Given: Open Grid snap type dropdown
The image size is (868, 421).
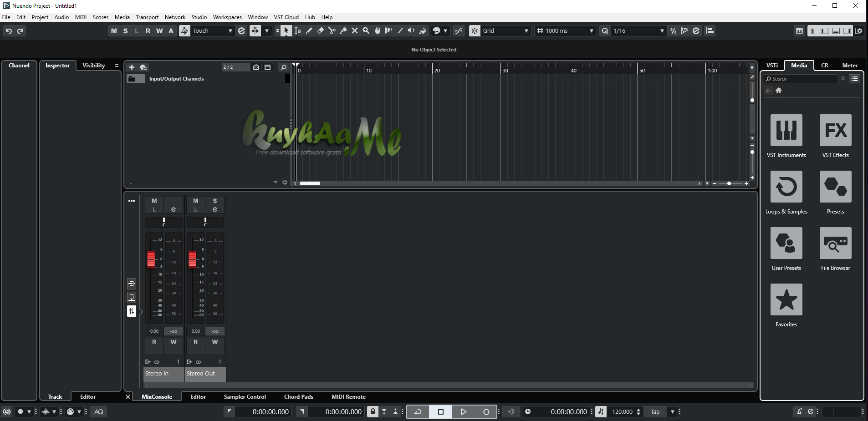Looking at the screenshot, I should click(x=506, y=30).
